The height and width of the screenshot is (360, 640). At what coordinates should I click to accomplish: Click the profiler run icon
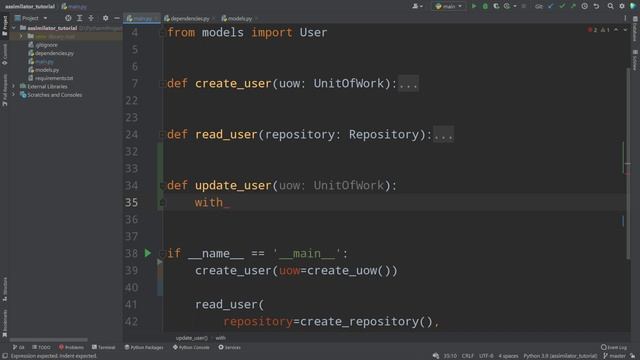[507, 6]
